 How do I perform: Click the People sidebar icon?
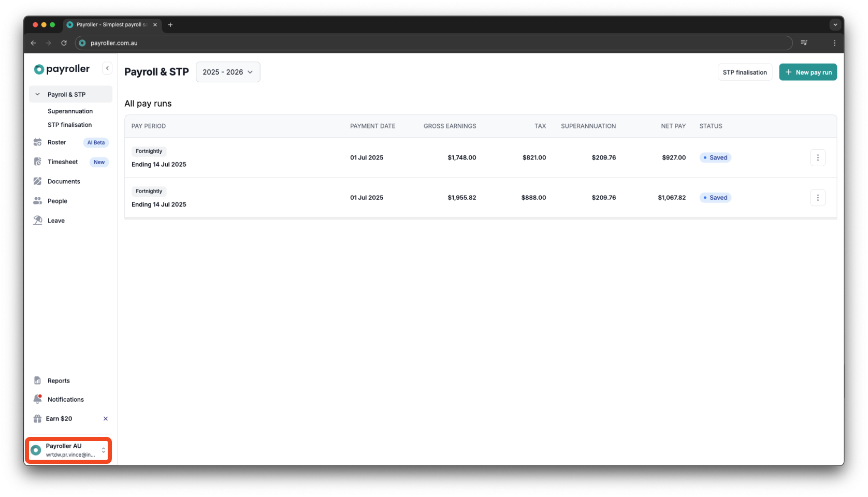37,201
